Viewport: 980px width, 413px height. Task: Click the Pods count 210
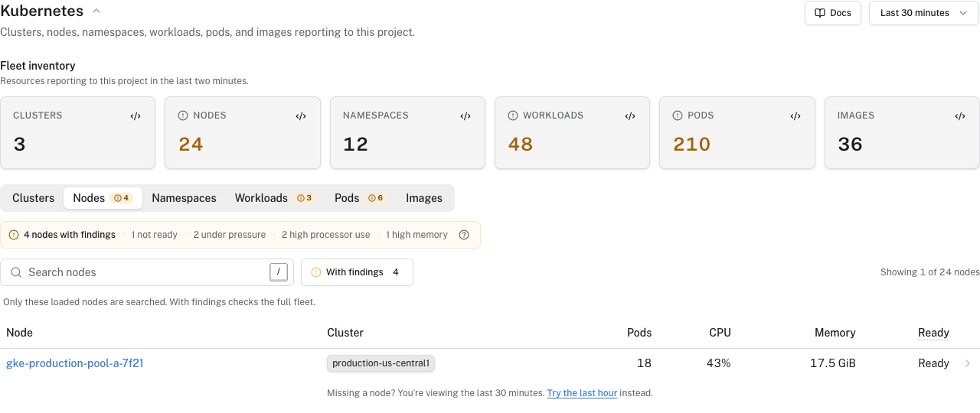point(691,145)
